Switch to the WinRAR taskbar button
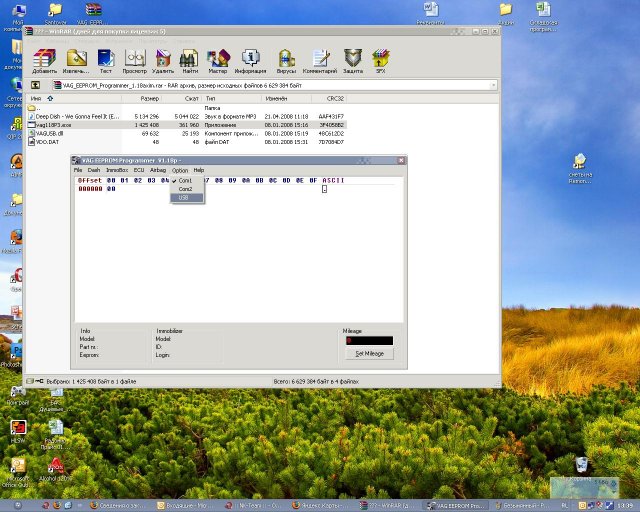Image resolution: width=640 pixels, height=512 pixels. pos(388,506)
